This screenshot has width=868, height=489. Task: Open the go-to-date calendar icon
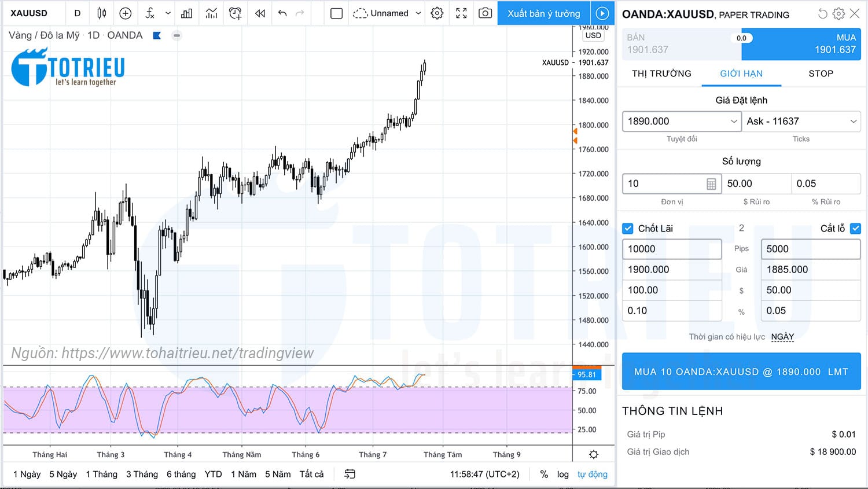(350, 474)
